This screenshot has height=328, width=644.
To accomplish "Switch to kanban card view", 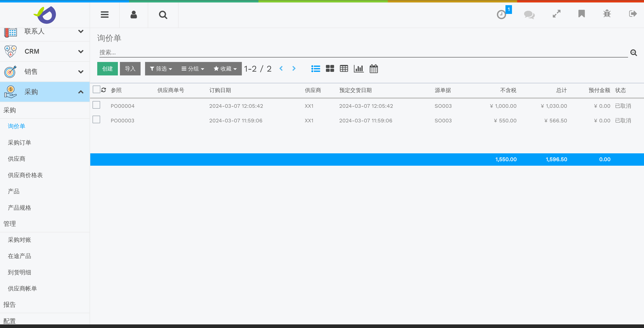I will [x=330, y=68].
